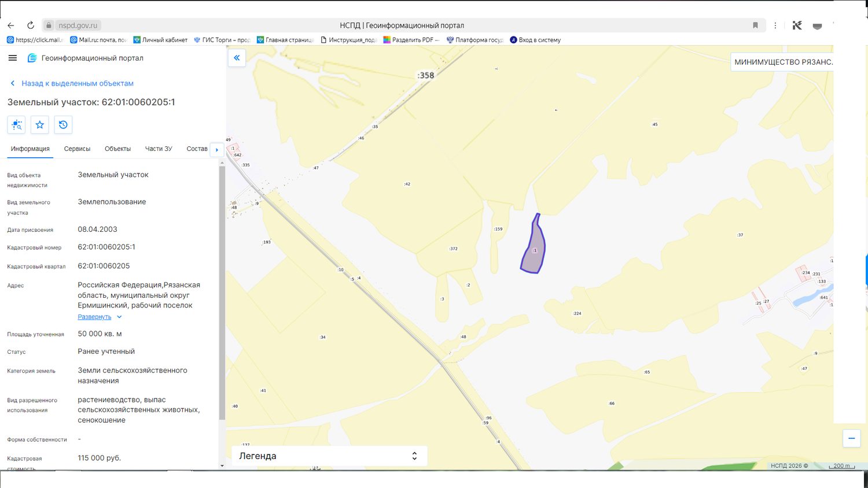Open the Платформа госу bookmark
The height and width of the screenshot is (488, 868).
(475, 40)
